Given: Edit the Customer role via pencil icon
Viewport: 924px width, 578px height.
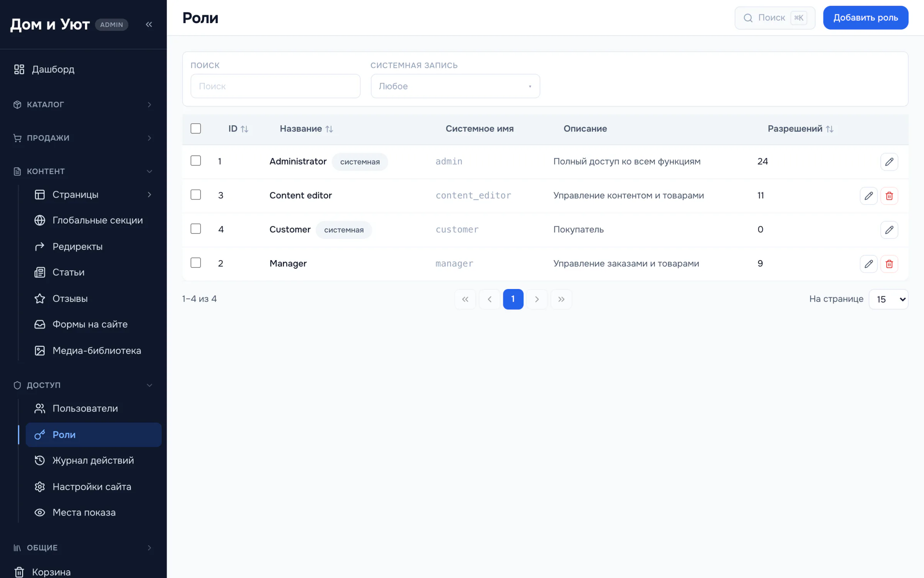Looking at the screenshot, I should click(x=889, y=230).
